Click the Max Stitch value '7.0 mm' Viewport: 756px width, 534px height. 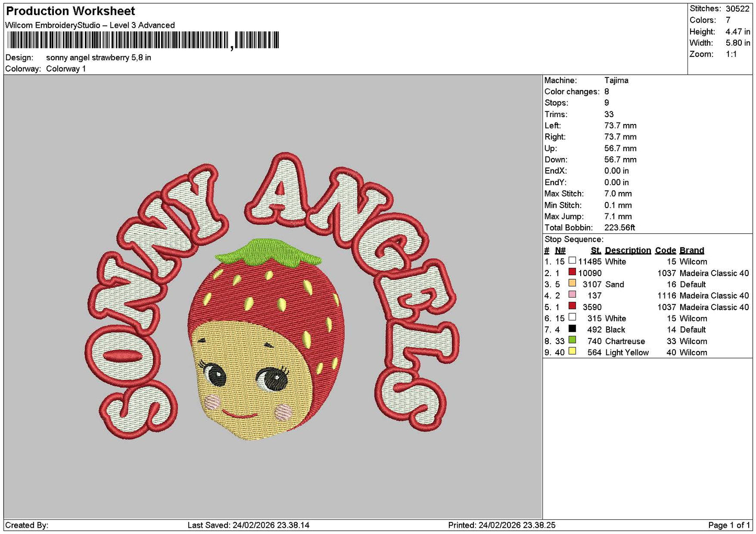[618, 194]
